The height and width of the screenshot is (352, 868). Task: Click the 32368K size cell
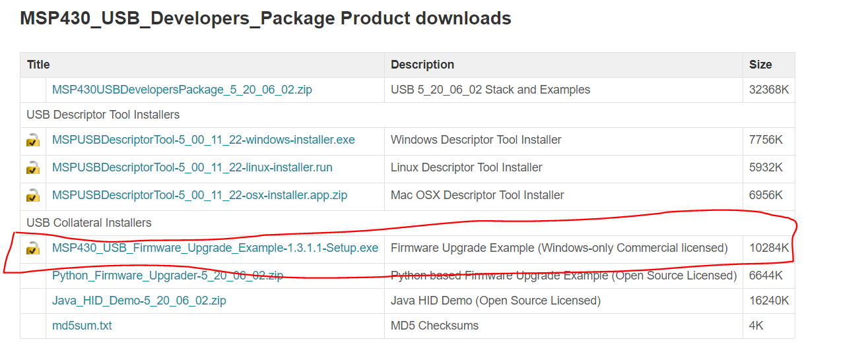tap(768, 90)
